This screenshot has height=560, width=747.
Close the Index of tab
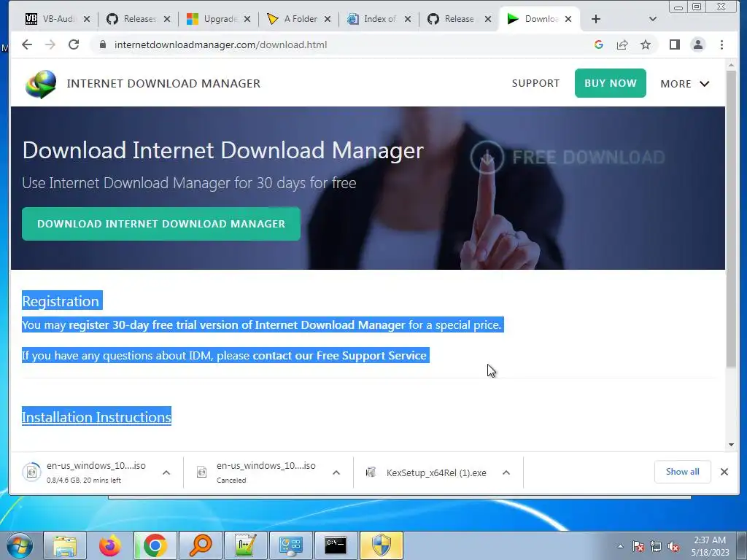click(408, 19)
